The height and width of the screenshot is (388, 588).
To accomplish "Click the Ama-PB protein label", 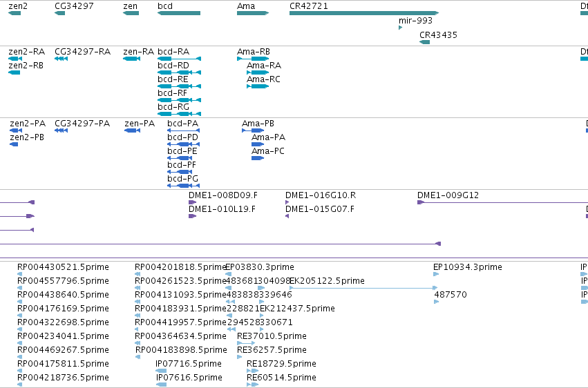I will (258, 123).
